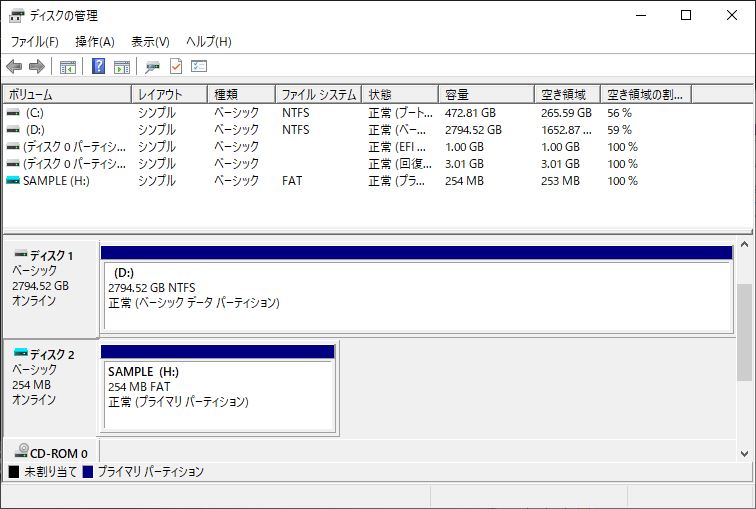
Task: Click the red checkmark properties icon
Action: (175, 67)
